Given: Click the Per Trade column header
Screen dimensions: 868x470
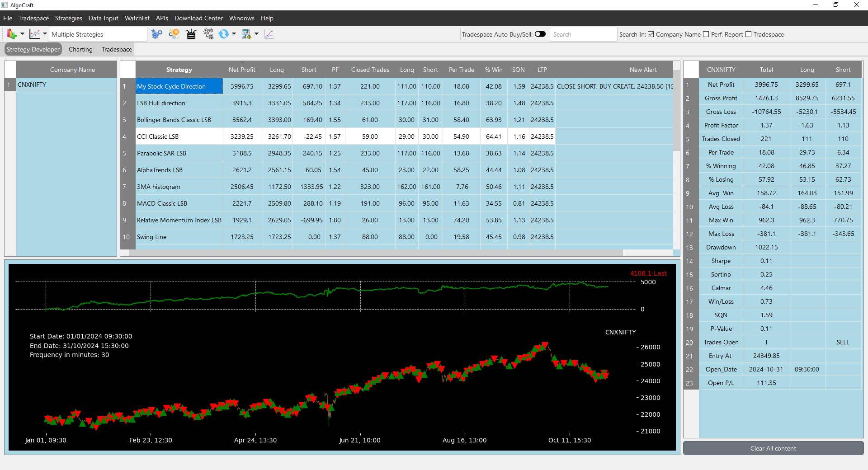Looking at the screenshot, I should click(462, 70).
